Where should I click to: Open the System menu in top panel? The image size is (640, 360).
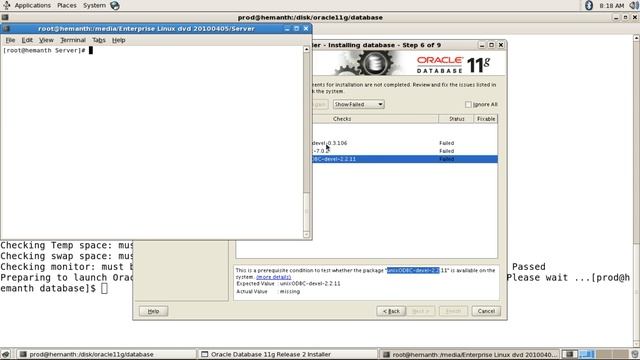tap(94, 5)
